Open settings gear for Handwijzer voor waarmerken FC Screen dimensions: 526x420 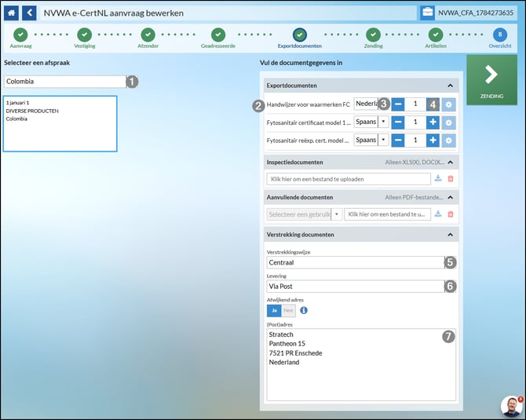pyautogui.click(x=448, y=104)
